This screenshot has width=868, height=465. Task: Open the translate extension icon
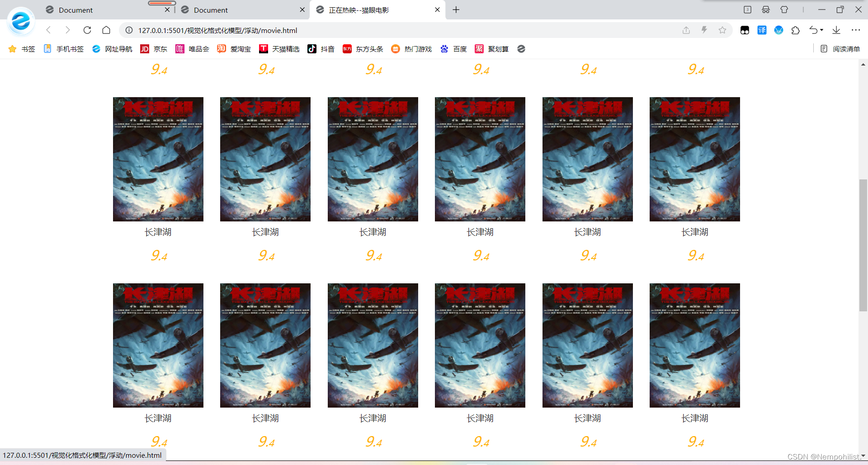click(762, 30)
